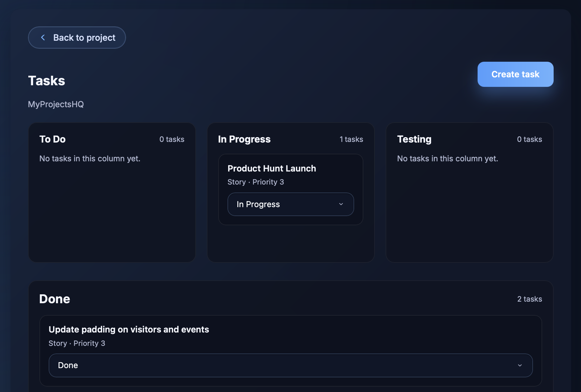Viewport: 581px width, 392px height.
Task: Click the Back to project button
Action: [x=77, y=37]
